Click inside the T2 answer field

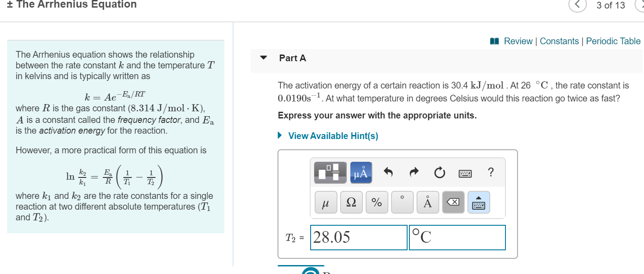(x=358, y=237)
